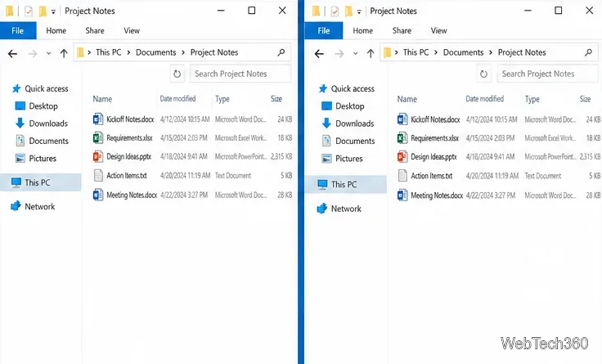The height and width of the screenshot is (364, 602).
Task: Sort by Size column in left window
Action: [276, 99]
